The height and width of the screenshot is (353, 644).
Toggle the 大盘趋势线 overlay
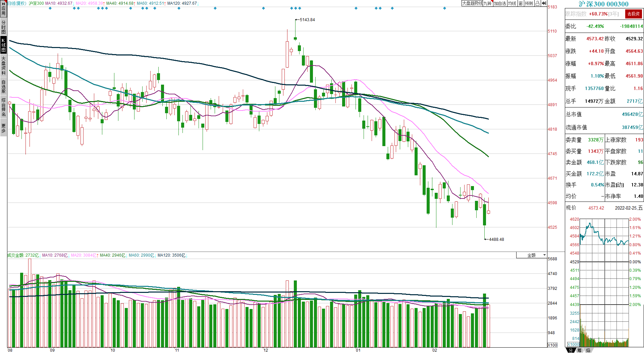[x=472, y=3]
